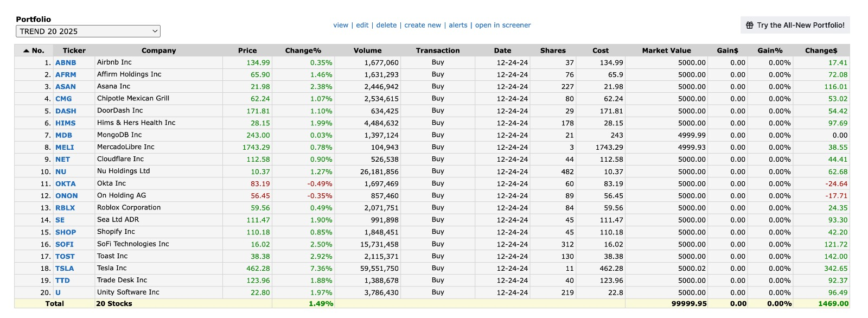Open ASAN ticker link
Image resolution: width=868 pixels, height=318 pixels.
pos(66,87)
